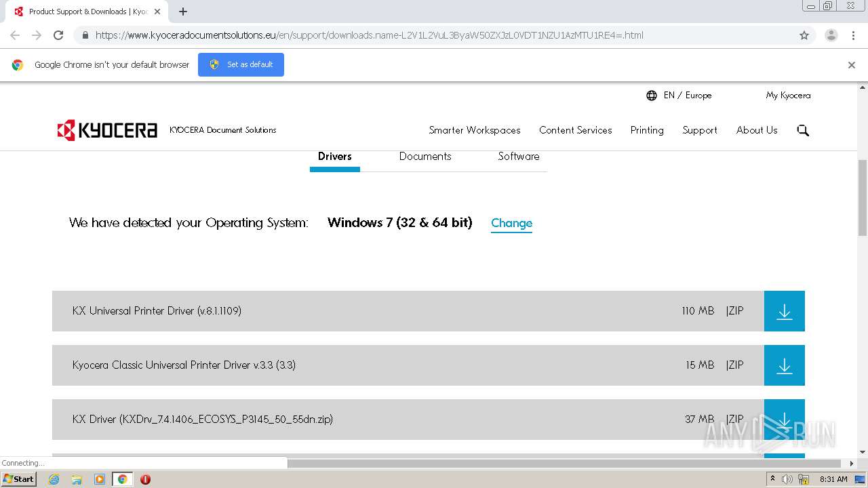Close the Product Support & Downloads tab
The image size is (868, 488).
(x=157, y=12)
